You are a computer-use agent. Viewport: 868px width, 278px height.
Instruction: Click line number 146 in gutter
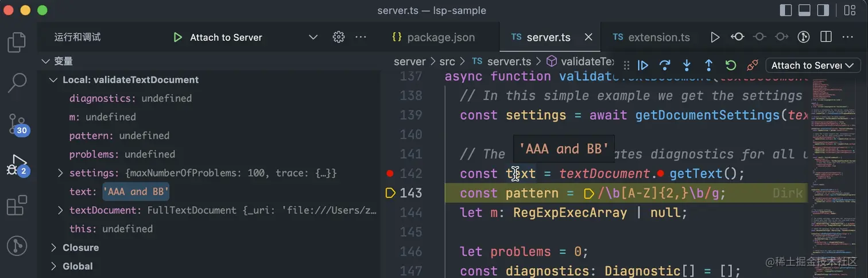click(x=411, y=251)
